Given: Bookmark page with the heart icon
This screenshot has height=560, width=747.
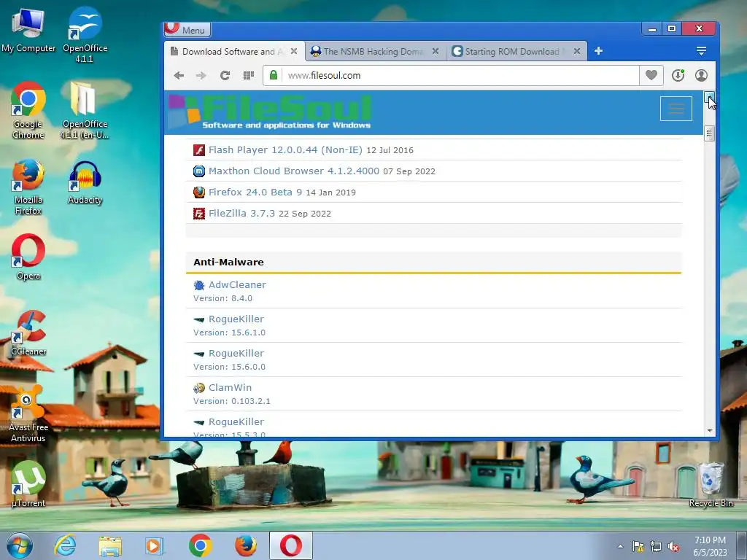Looking at the screenshot, I should click(x=651, y=75).
